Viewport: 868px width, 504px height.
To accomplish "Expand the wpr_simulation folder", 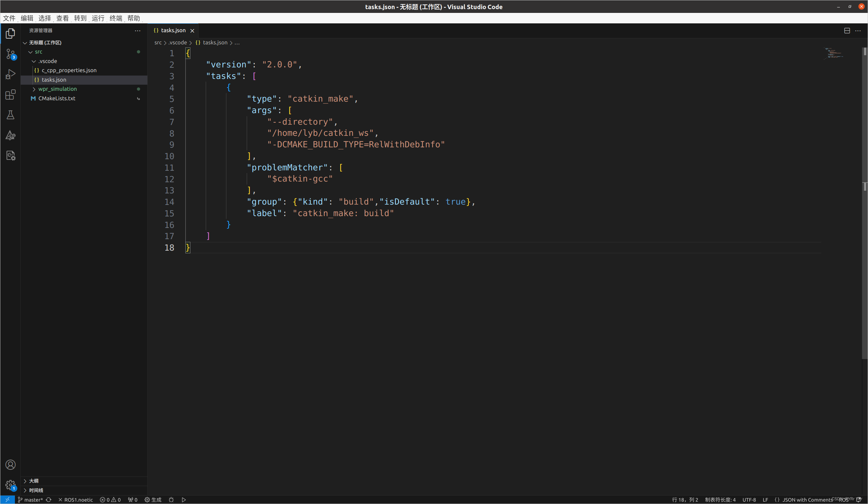I will 84,89.
